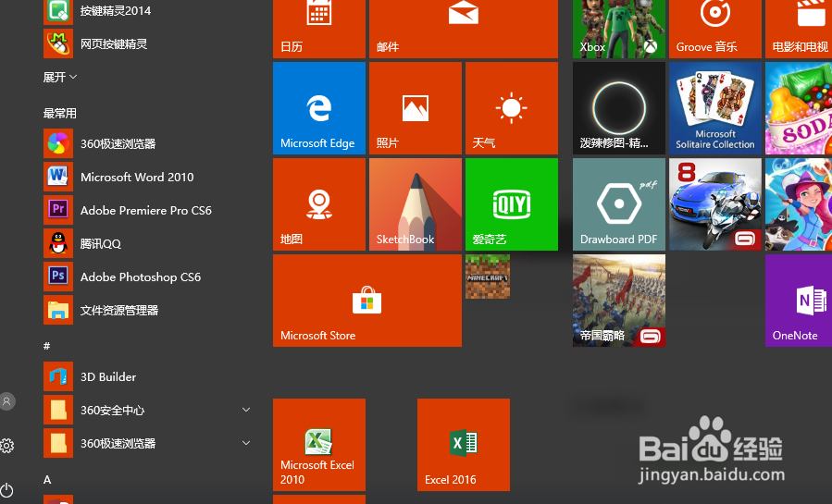Screen dimensions: 832x504
Task: Open the 360安全中心 folder entry
Action: click(149, 411)
